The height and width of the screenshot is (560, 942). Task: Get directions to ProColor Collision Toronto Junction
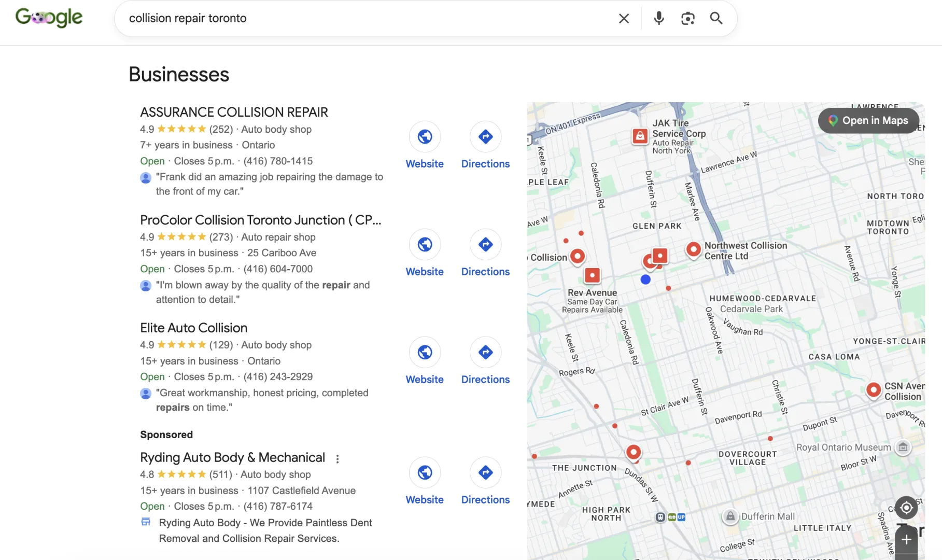[x=485, y=244]
